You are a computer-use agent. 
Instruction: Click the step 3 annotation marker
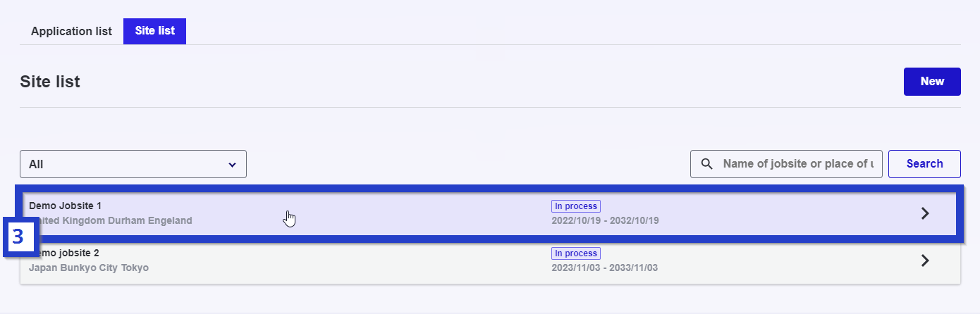18,238
